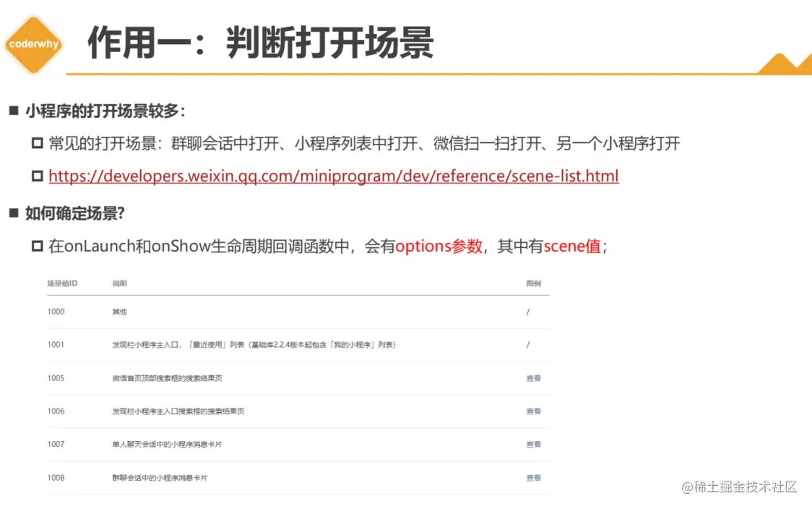Click the line beginning 在onLaunch和onShow

pyautogui.click(x=328, y=247)
